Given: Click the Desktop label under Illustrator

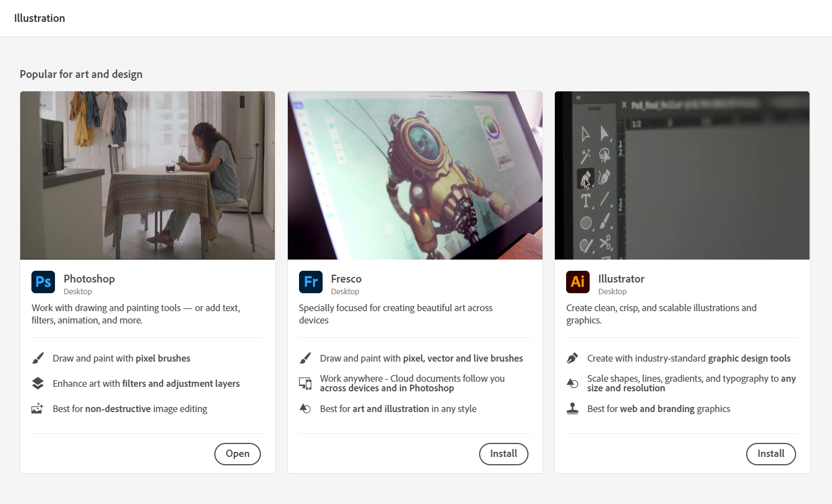Looking at the screenshot, I should pyautogui.click(x=613, y=292).
